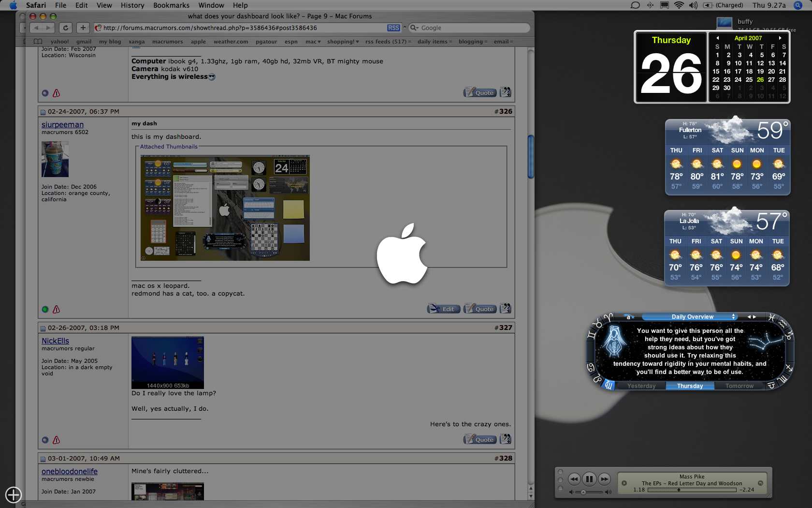Report post #326 with warning icon

57,310
